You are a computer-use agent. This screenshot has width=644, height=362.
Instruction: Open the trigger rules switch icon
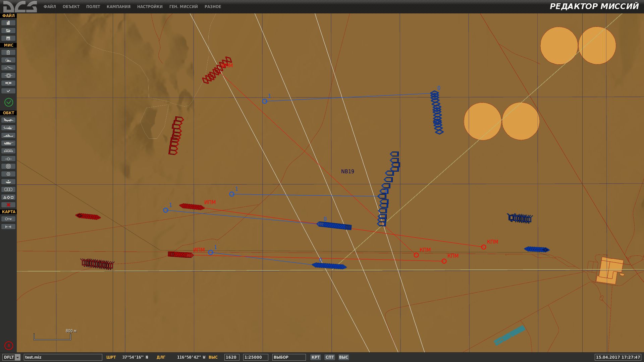coord(8,68)
